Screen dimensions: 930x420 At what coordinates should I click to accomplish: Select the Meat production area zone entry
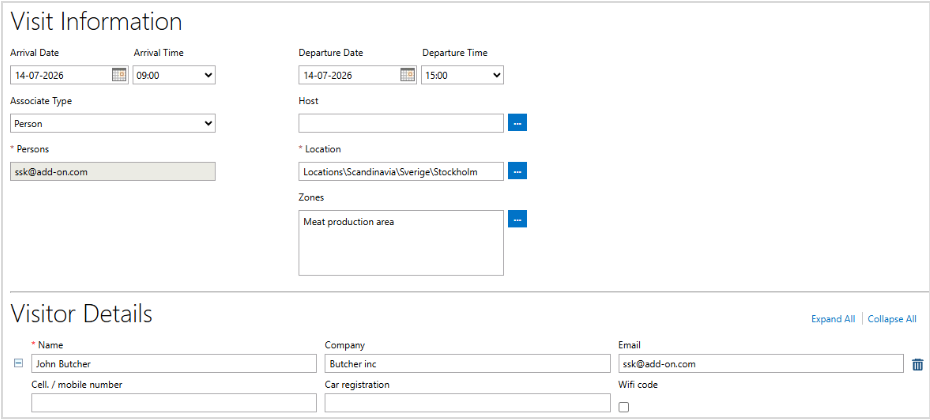(x=349, y=222)
